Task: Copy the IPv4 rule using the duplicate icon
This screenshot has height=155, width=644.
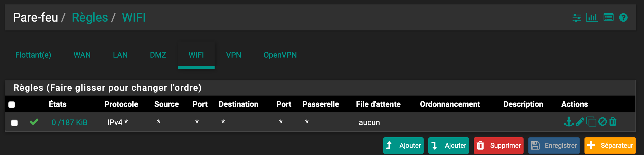Action: click(591, 122)
